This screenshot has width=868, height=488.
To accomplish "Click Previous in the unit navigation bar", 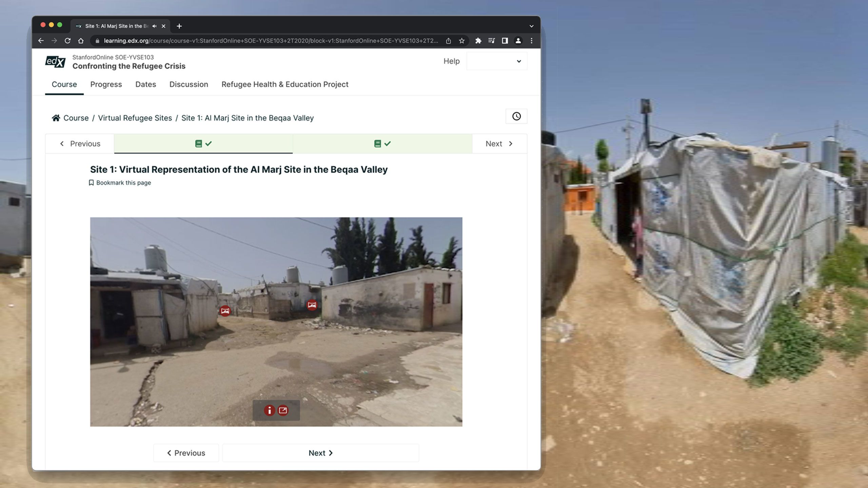I will tap(80, 144).
